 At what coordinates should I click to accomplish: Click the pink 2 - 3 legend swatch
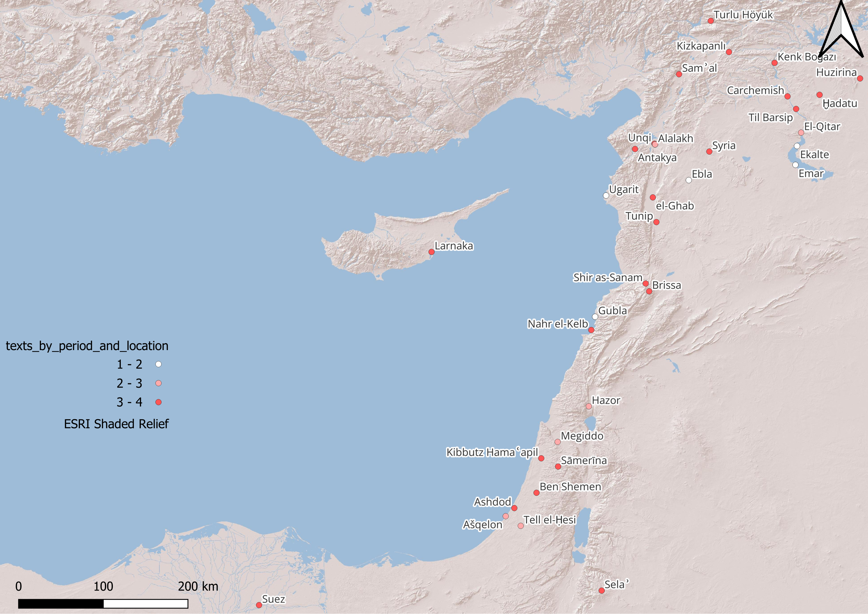point(158,383)
